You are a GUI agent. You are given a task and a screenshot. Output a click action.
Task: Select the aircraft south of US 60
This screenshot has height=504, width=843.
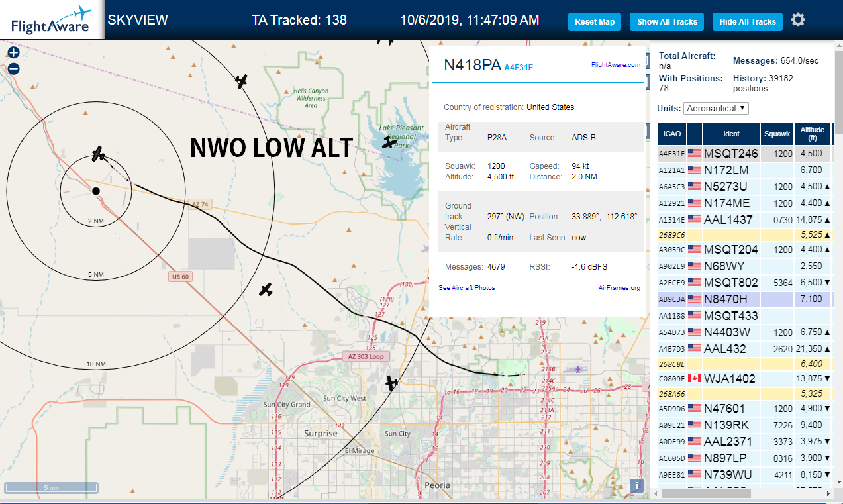coord(266,289)
